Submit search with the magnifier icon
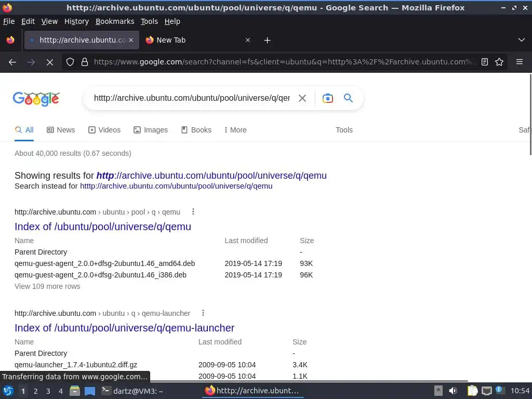The image size is (532, 399). 348,98
